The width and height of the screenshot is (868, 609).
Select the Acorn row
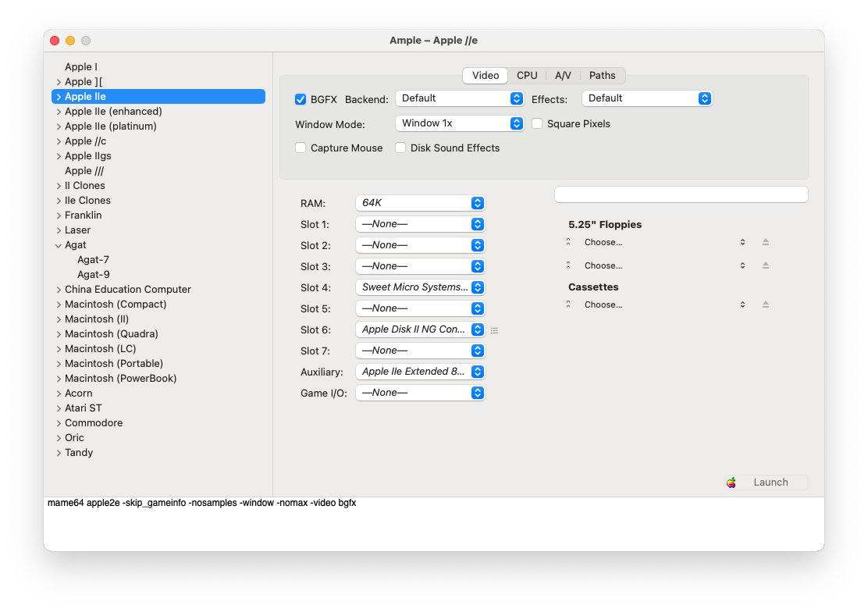[x=158, y=393]
